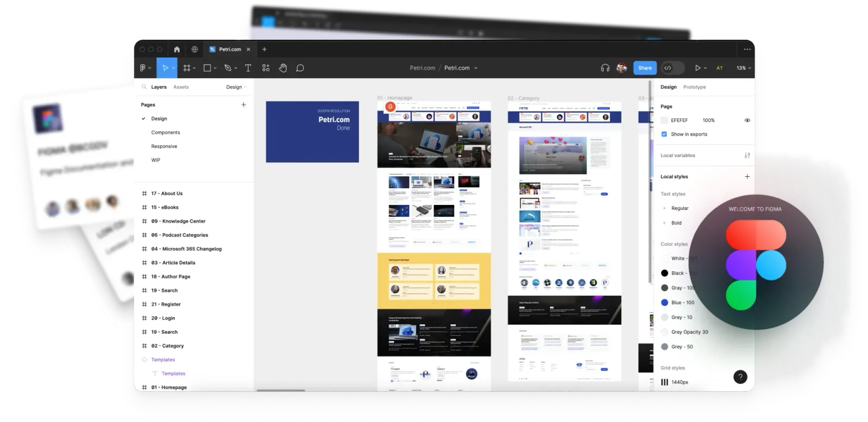The width and height of the screenshot is (868, 422).
Task: Open the WIP page
Action: 156,160
